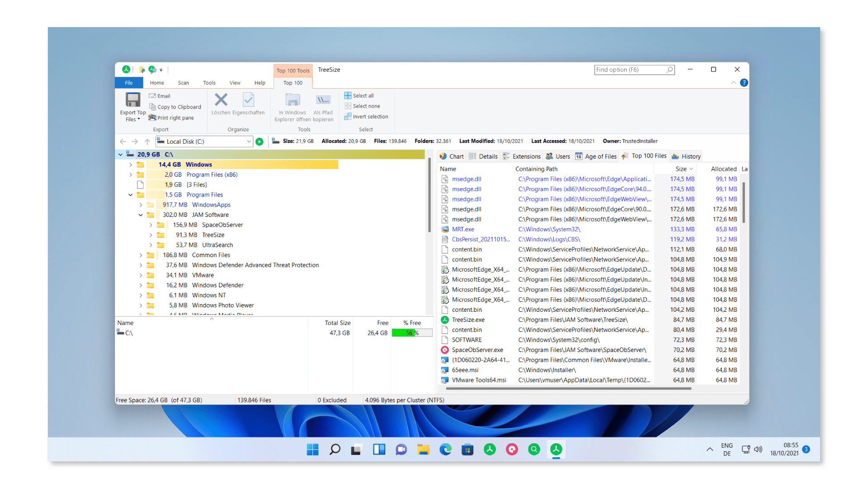This screenshot has height=488, width=868.
Task: Click In Windows Explorer öffnen icon
Action: coord(292,100)
